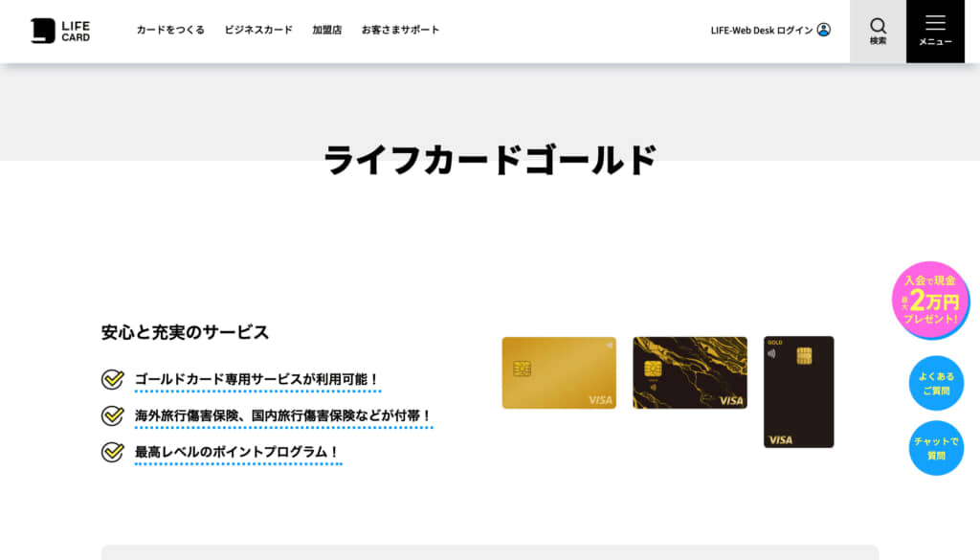Click the checkmark beside ゴールドカード専用サービスが利用可能！

113,379
